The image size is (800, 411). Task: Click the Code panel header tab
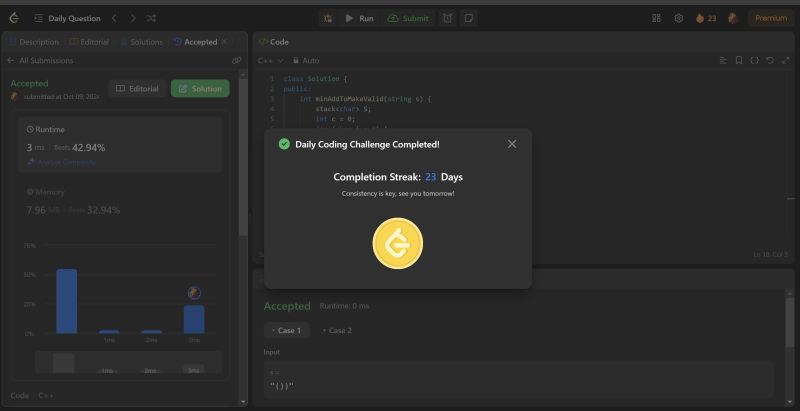click(x=274, y=42)
